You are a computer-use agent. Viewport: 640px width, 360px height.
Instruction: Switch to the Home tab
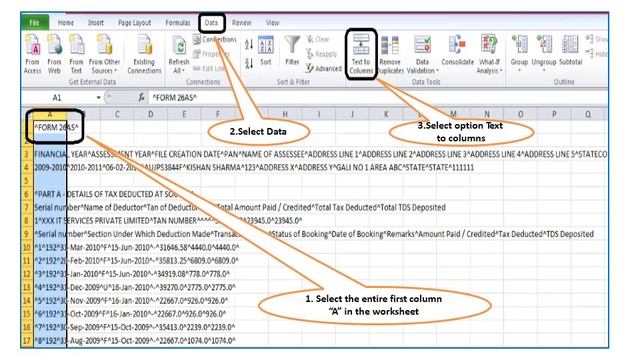[x=66, y=23]
